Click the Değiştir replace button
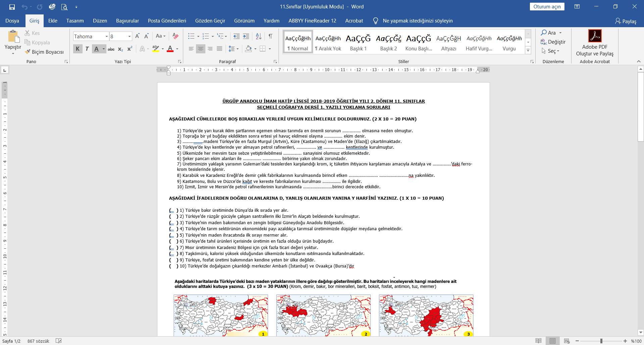The image size is (644, 345). click(553, 42)
